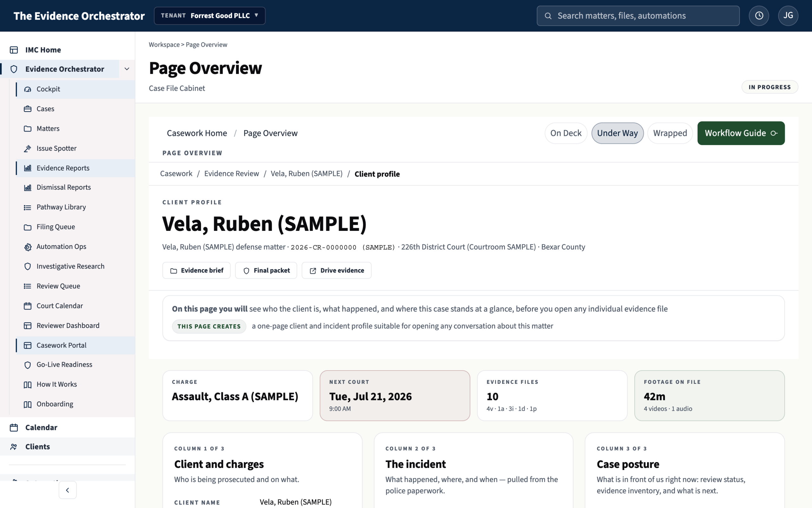812x508 pixels.
Task: Click the Pathway Library list icon
Action: point(28,207)
